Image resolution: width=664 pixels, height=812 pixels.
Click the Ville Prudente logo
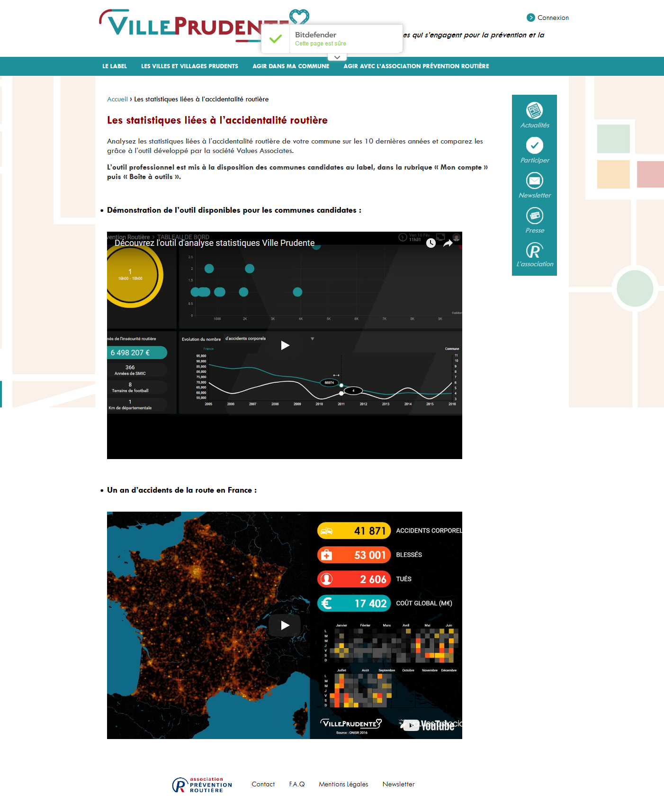click(204, 26)
